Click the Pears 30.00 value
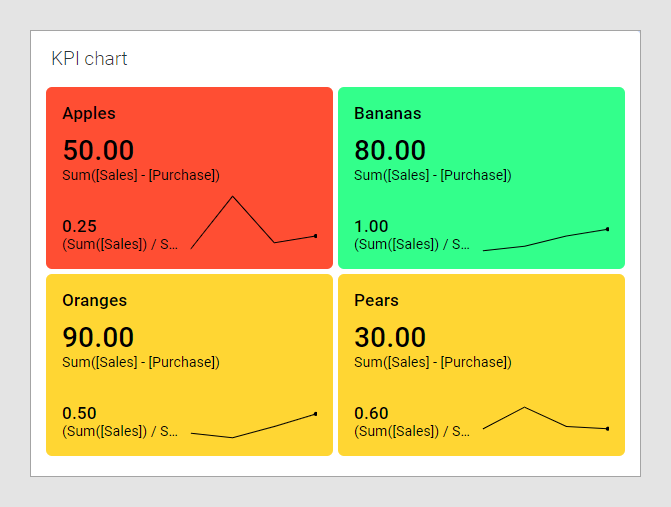Image resolution: width=671 pixels, height=507 pixels. [390, 337]
